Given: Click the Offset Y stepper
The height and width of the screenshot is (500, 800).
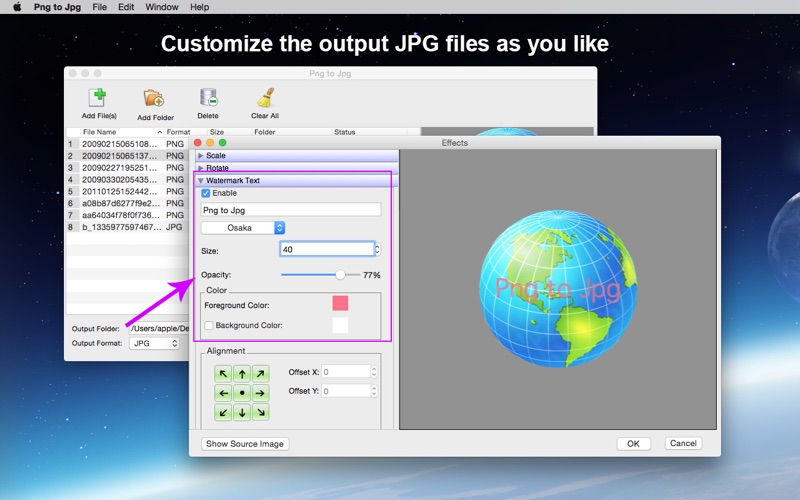Looking at the screenshot, I should 374,391.
